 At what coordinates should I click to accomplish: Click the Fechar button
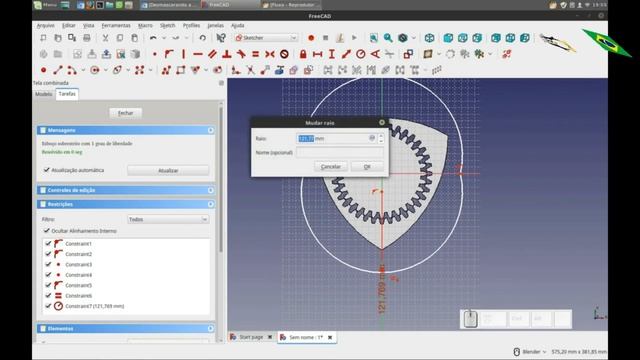(126, 113)
